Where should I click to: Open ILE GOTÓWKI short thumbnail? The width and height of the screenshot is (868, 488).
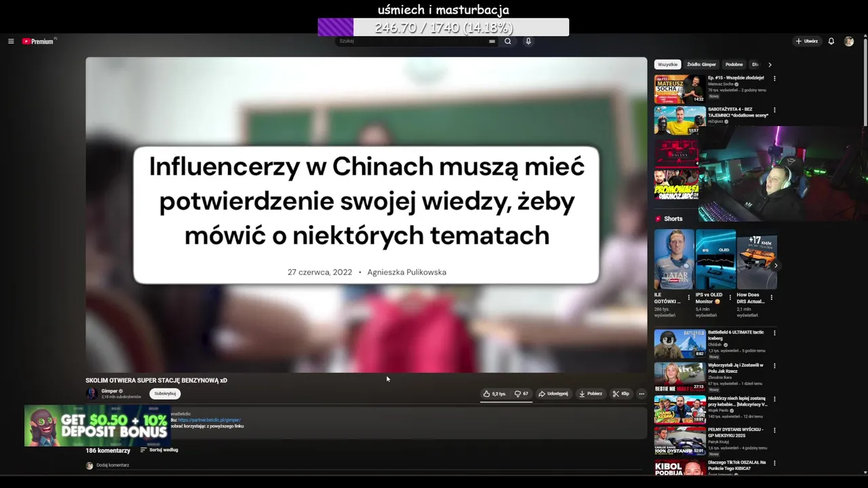674,260
